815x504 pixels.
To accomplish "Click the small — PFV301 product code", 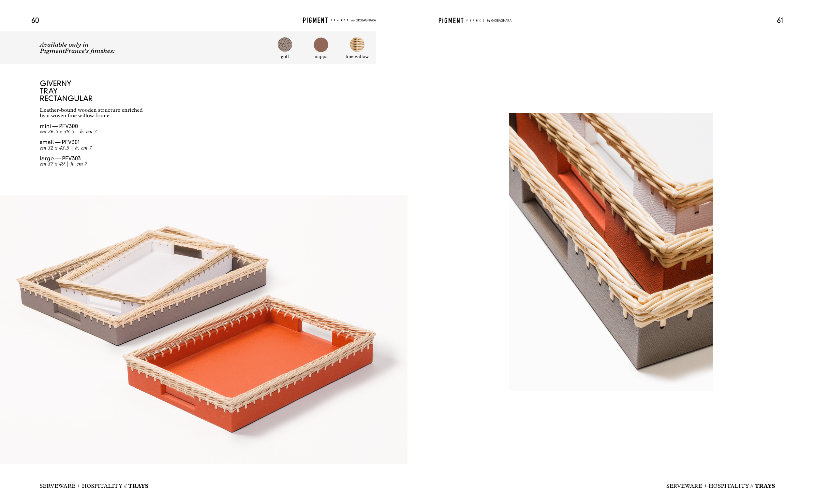I will [x=60, y=142].
